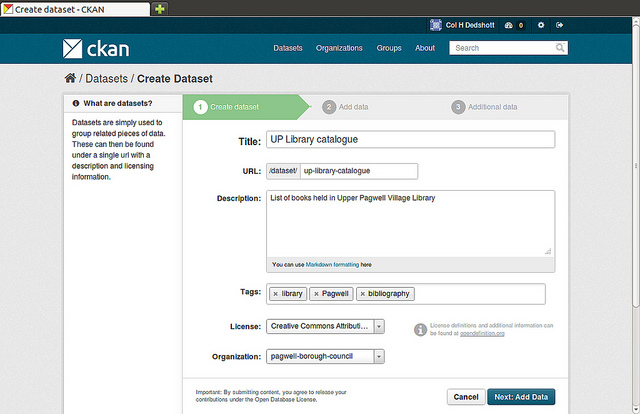Open new browser tab with plus icon
Viewport: 640px width, 414px height.
click(x=160, y=9)
